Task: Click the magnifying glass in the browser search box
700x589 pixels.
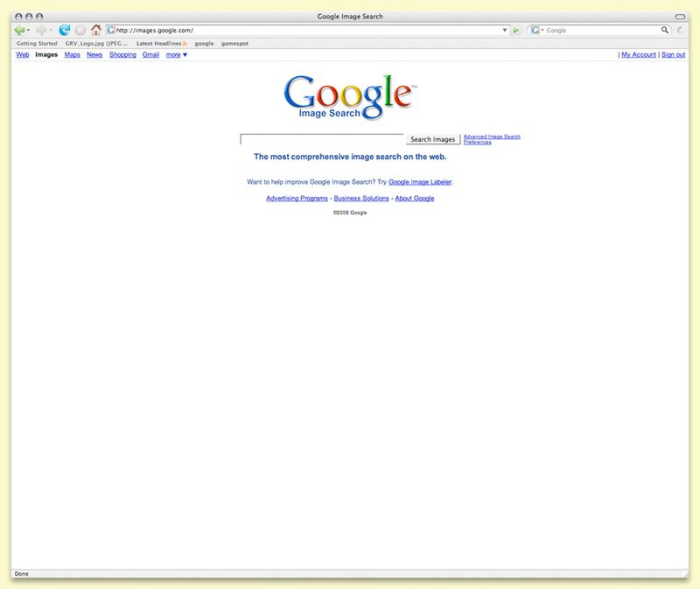Action: 665,30
